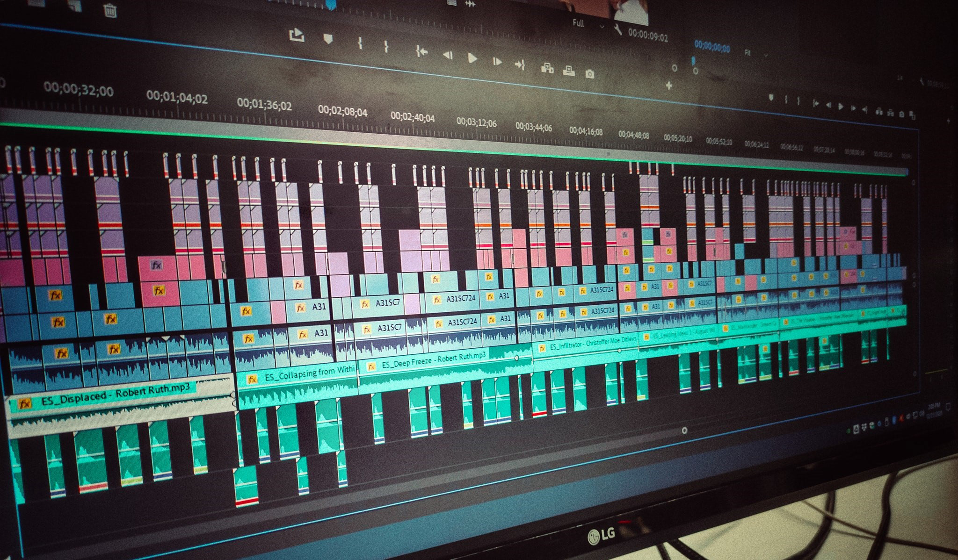Click the timeline ruler at 00;02;08;04
This screenshot has height=560, width=958.
(343, 112)
